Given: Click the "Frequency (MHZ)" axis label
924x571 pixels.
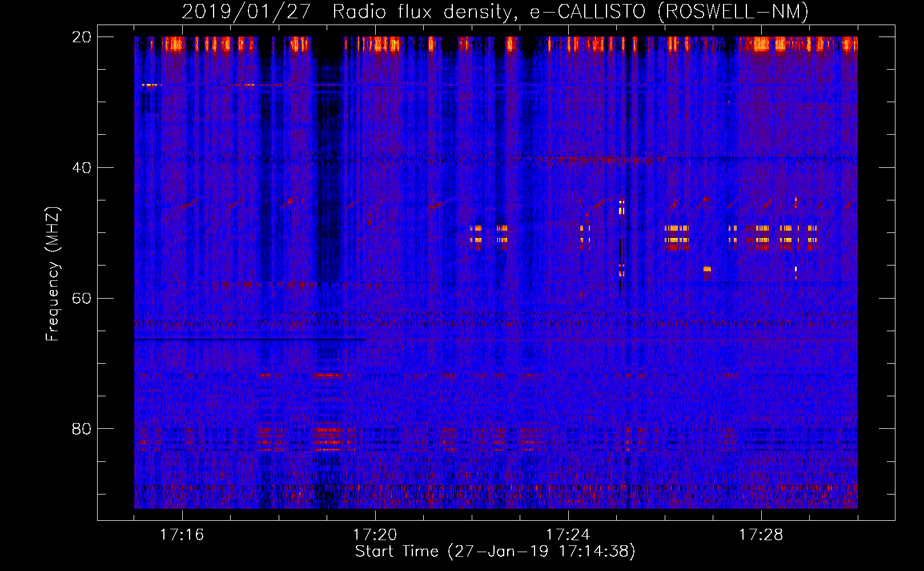Looking at the screenshot, I should pos(53,274).
